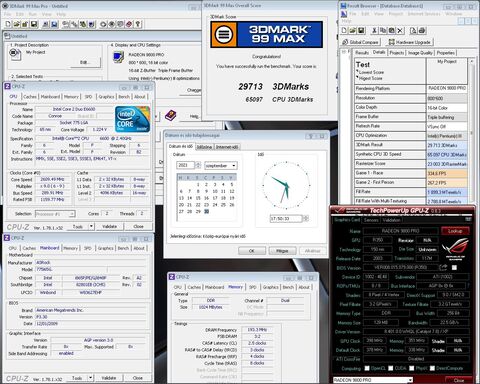Viewport: 480px width, 384px height.
Task: Click Copy icon in Result Browser toolbar
Action: pyautogui.click(x=383, y=31)
